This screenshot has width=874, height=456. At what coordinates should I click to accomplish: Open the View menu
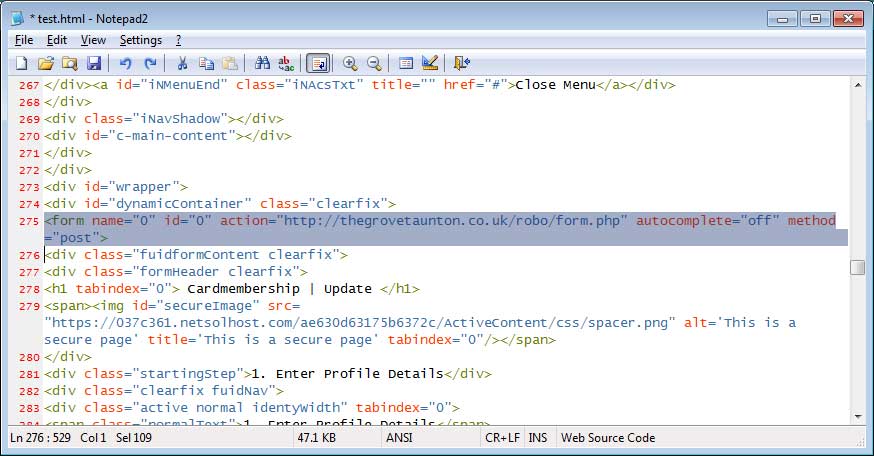pos(93,40)
